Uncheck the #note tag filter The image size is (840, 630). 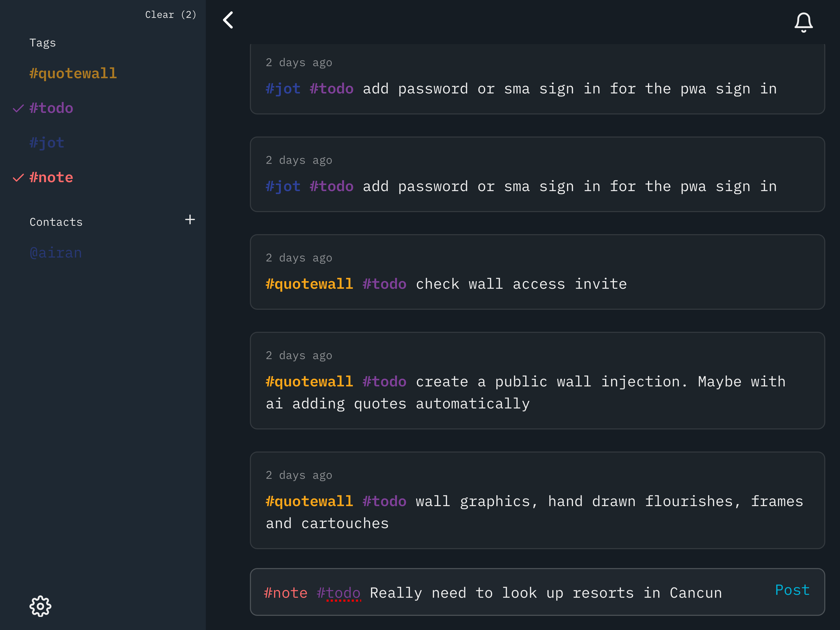(x=51, y=177)
